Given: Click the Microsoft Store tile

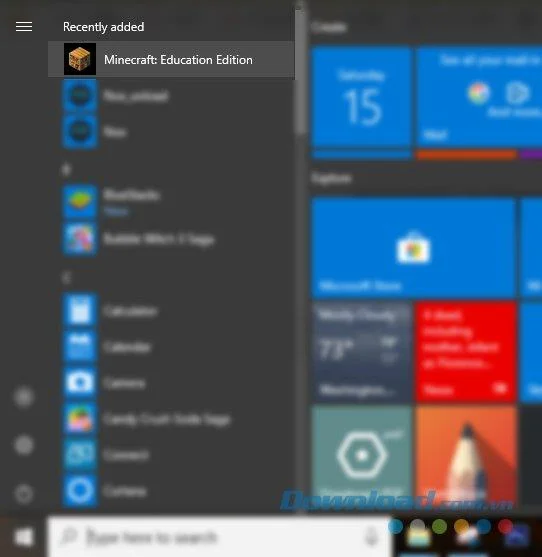Looking at the screenshot, I should (x=413, y=248).
